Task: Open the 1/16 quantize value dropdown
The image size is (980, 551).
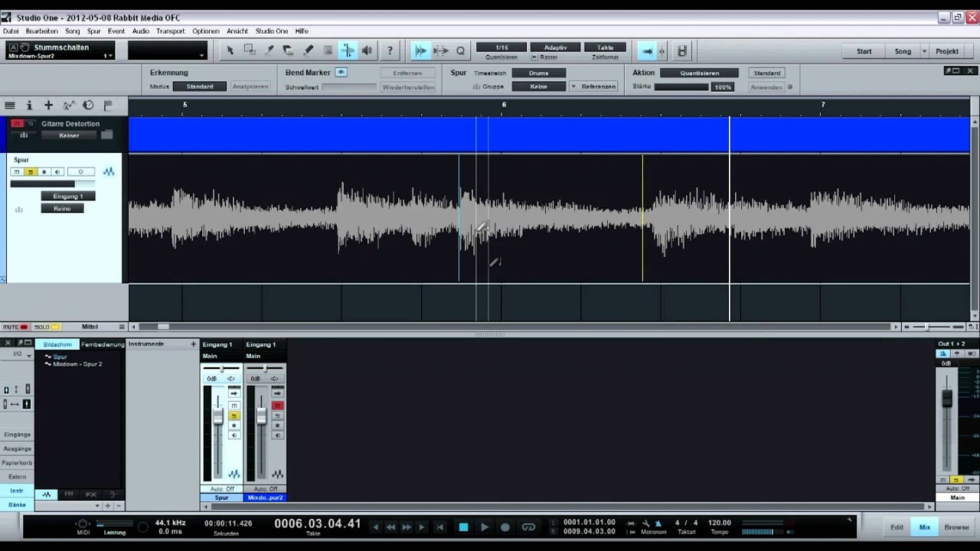Action: click(x=501, y=47)
